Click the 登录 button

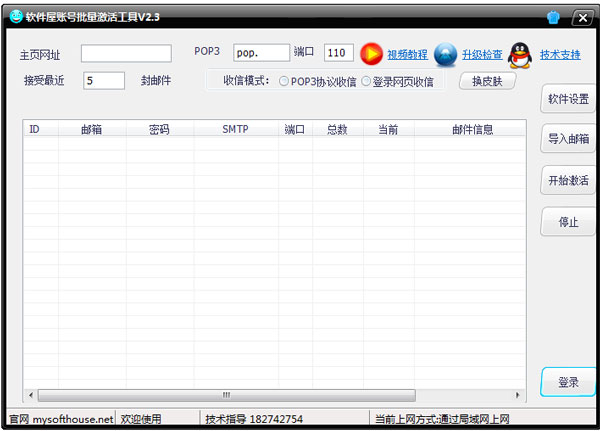pyautogui.click(x=568, y=382)
